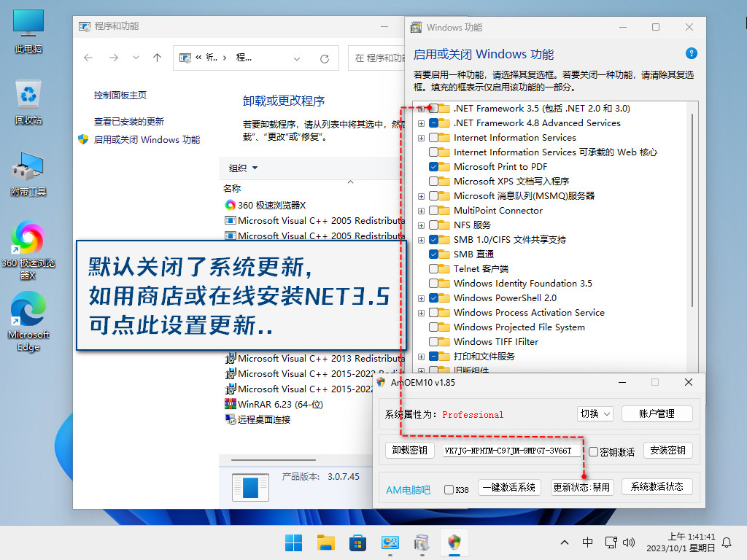Enable Telnet 客户端 checkbox
The height and width of the screenshot is (560, 747).
pyautogui.click(x=433, y=269)
